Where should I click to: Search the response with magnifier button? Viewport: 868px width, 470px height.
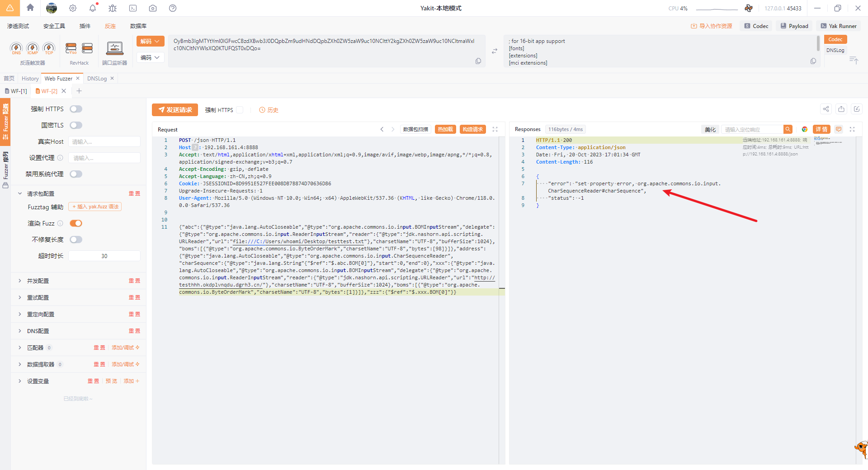click(788, 129)
